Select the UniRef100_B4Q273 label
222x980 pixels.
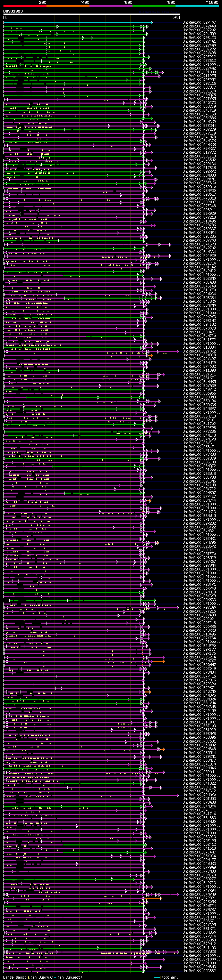(199, 103)
